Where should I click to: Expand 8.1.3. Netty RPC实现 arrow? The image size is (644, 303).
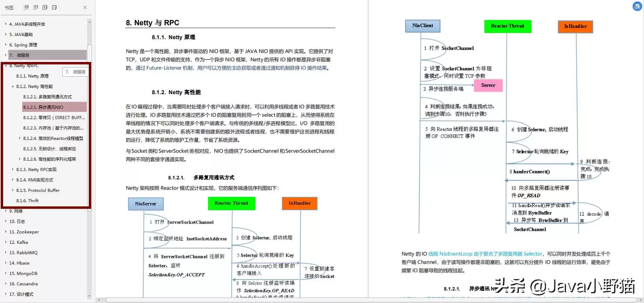12,169
